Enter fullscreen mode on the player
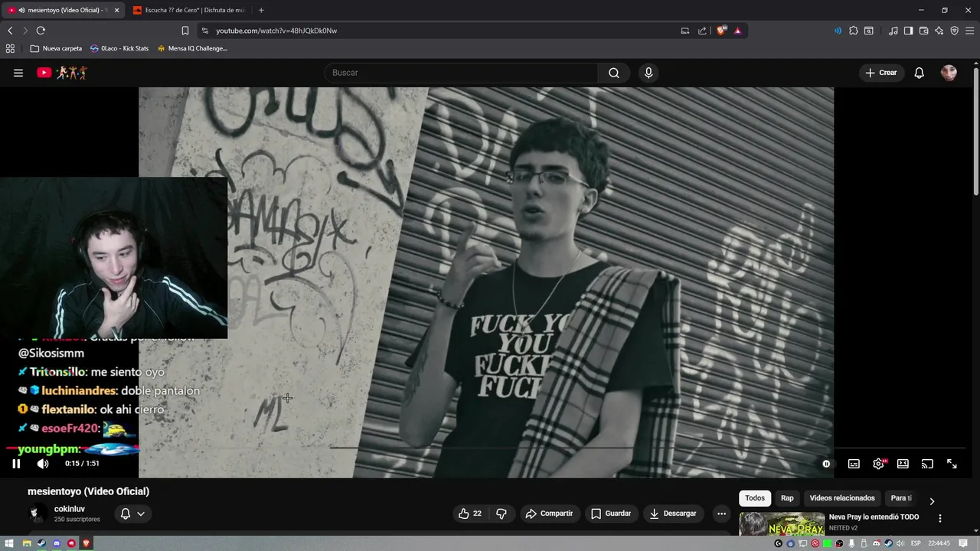 click(x=952, y=464)
